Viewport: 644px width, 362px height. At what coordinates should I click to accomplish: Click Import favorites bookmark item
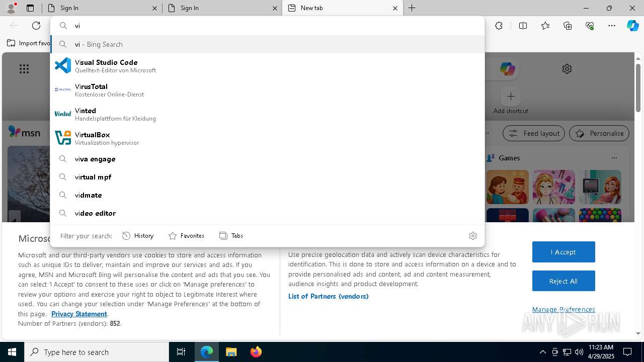tap(29, 43)
